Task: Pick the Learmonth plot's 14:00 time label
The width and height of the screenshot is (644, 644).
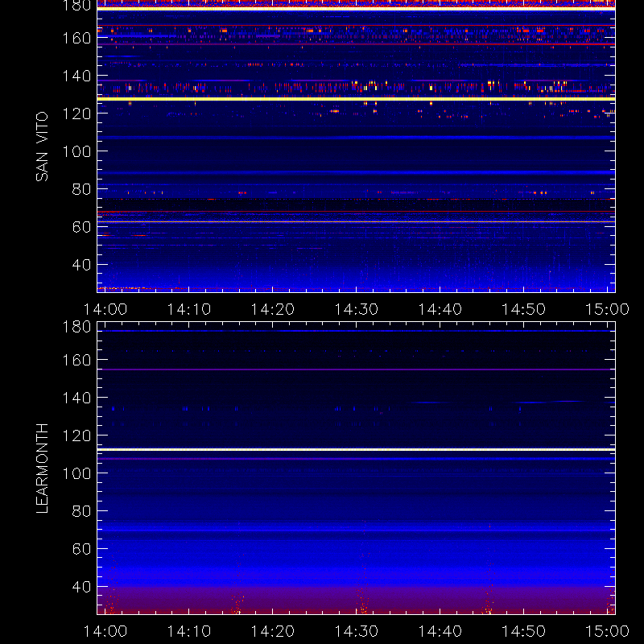Action: [105, 631]
